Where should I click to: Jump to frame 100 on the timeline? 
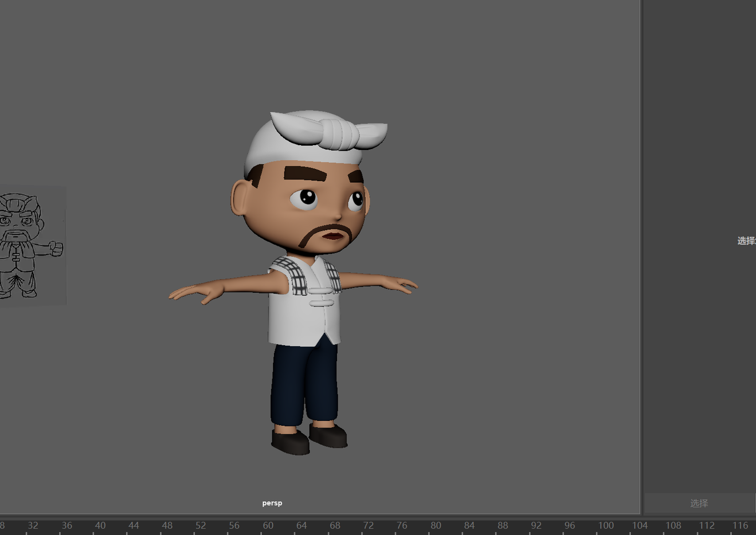(606, 525)
